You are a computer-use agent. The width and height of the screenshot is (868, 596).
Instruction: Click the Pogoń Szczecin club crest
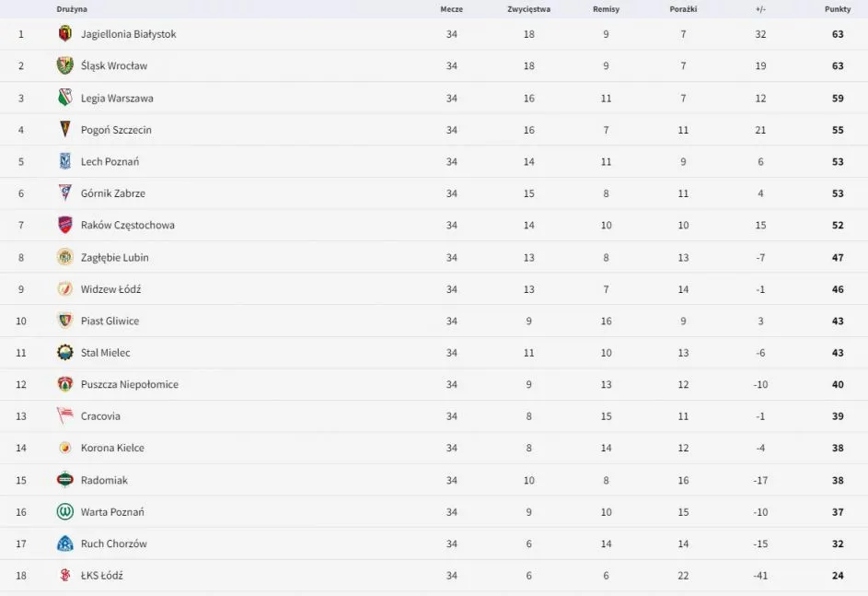[64, 130]
